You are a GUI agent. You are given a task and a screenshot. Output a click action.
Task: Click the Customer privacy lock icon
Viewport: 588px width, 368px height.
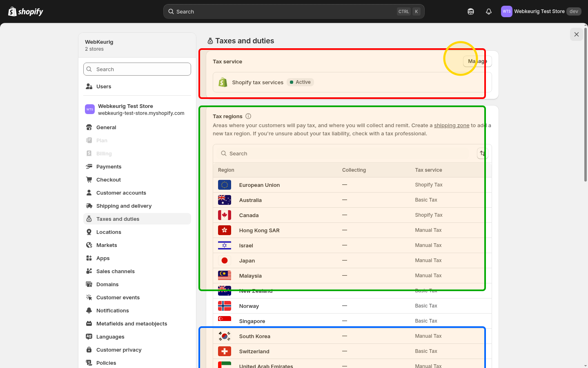pyautogui.click(x=89, y=350)
